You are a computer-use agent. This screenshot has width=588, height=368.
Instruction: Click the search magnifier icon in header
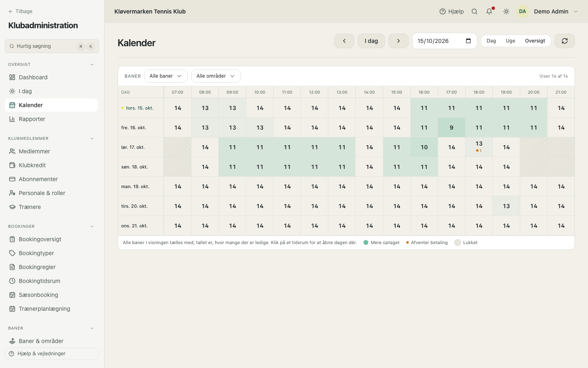(474, 11)
